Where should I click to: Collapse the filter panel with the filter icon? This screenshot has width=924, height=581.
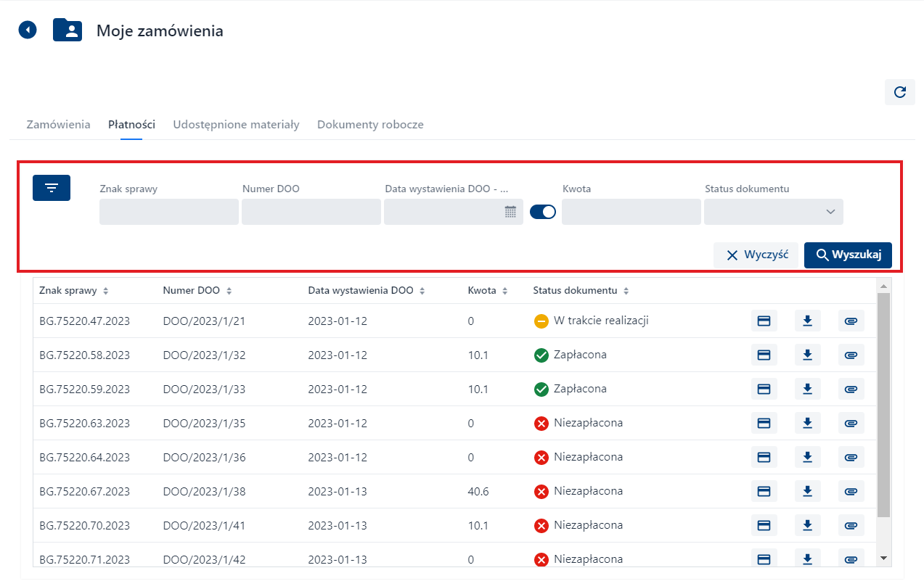point(52,188)
